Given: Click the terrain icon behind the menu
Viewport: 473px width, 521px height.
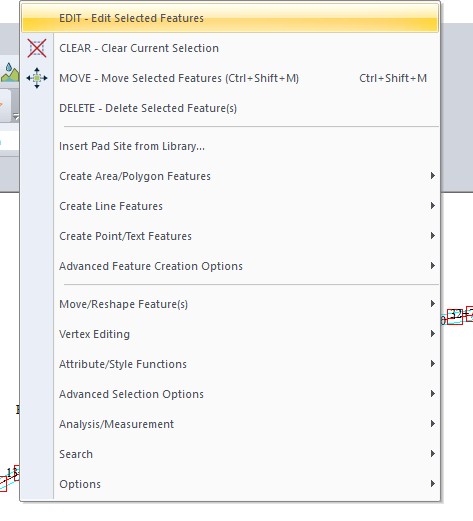Looking at the screenshot, I should [x=10, y=73].
